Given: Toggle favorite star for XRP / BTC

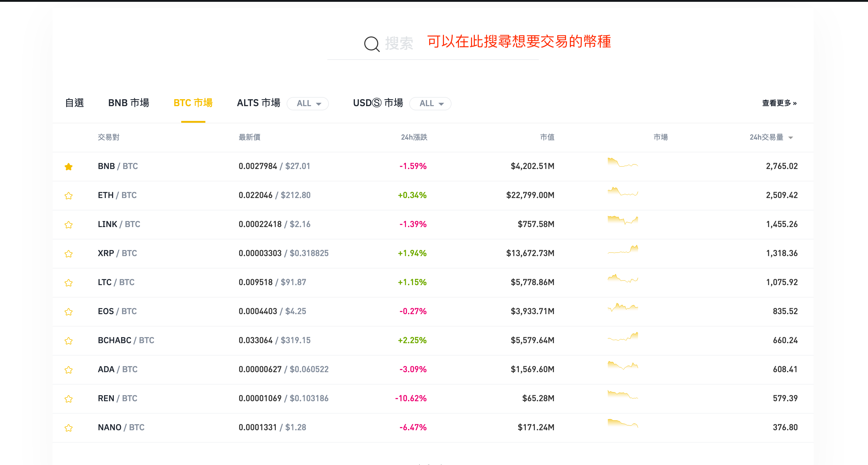Looking at the screenshot, I should point(69,254).
